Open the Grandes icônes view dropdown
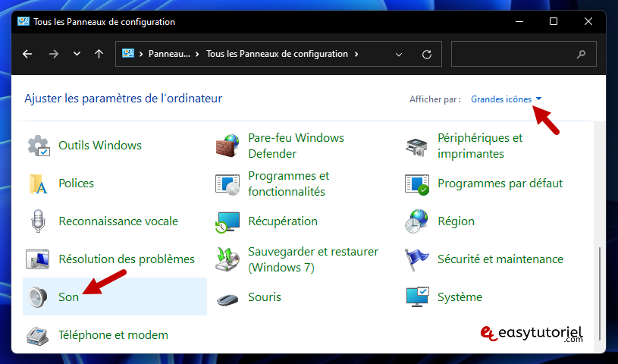Viewport: 618px width, 364px height. 506,99
